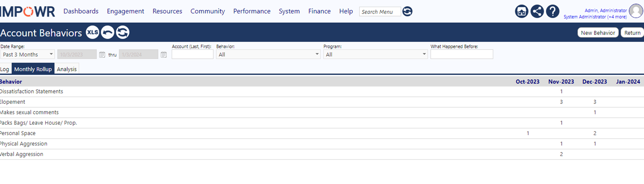Click Elopement Dec-2023 count 3
644x184 pixels.
pos(595,102)
